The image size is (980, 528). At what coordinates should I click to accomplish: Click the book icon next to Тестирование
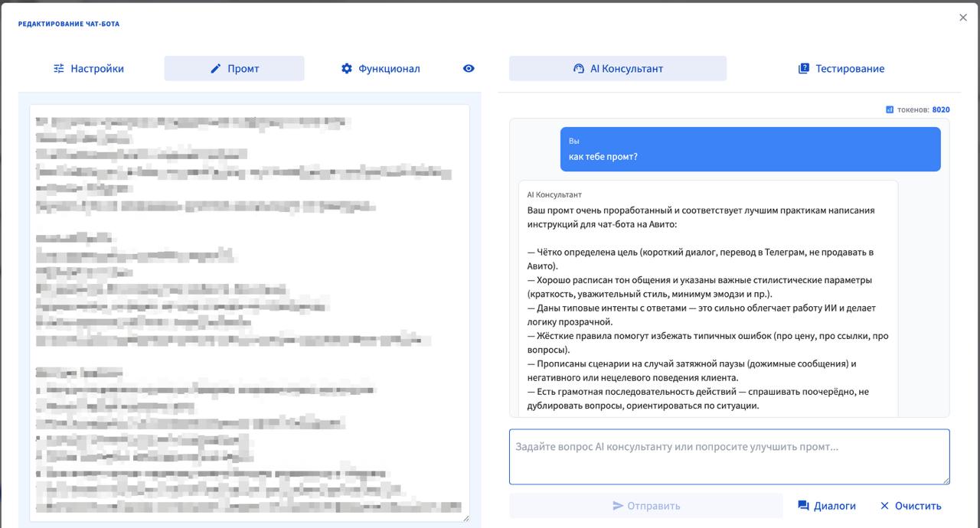[803, 67]
